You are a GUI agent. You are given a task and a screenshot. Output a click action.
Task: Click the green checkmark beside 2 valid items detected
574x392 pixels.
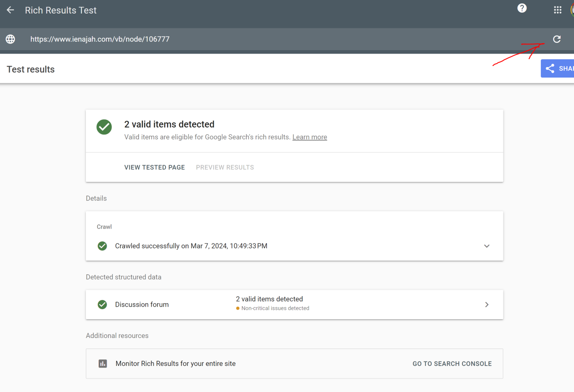click(x=104, y=127)
